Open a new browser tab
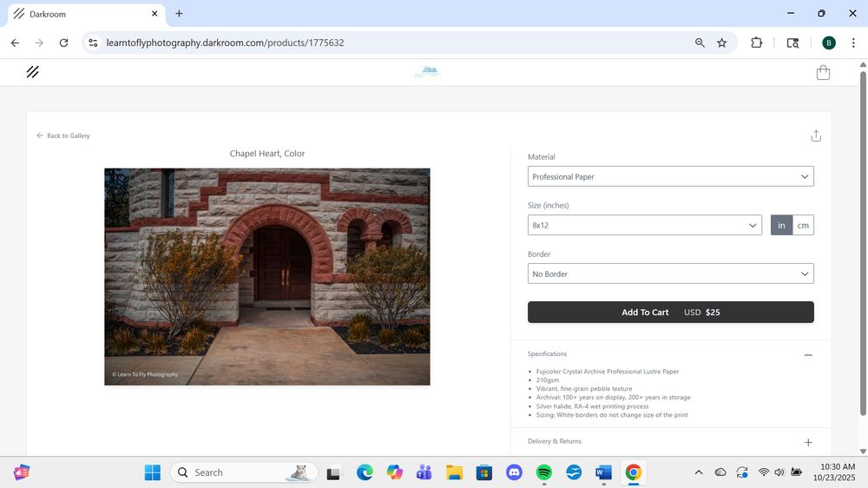868x488 pixels. pos(179,13)
